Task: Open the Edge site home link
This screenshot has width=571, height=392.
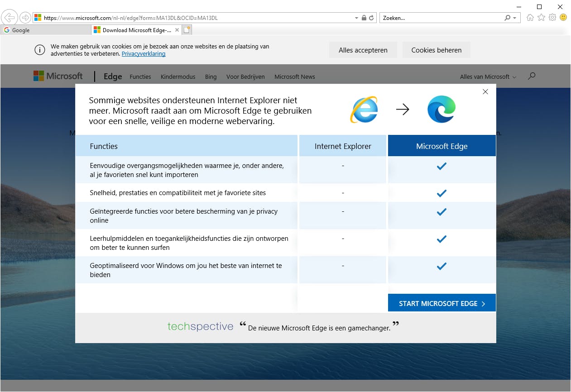Action: (113, 76)
